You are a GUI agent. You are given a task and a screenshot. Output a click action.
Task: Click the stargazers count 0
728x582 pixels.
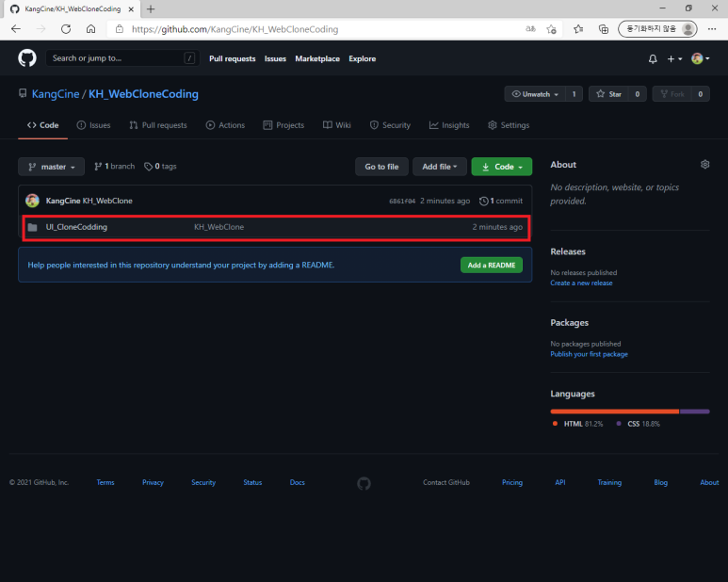[x=637, y=94]
